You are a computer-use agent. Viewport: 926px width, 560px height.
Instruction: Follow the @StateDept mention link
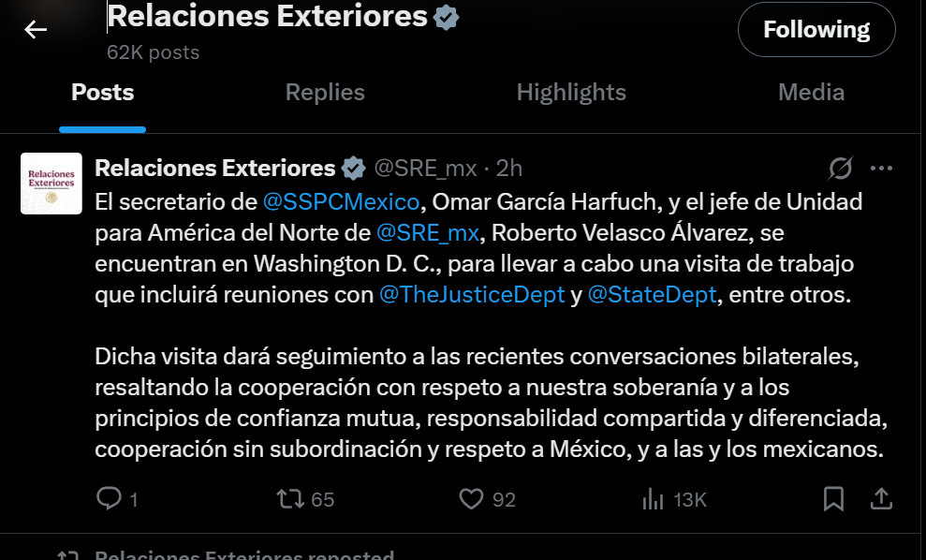(x=653, y=294)
